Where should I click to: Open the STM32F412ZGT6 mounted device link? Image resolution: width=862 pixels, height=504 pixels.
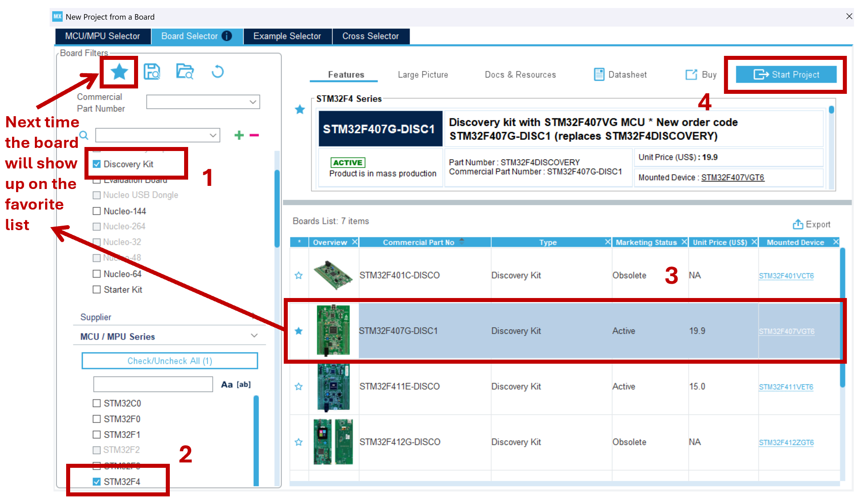pyautogui.click(x=786, y=442)
